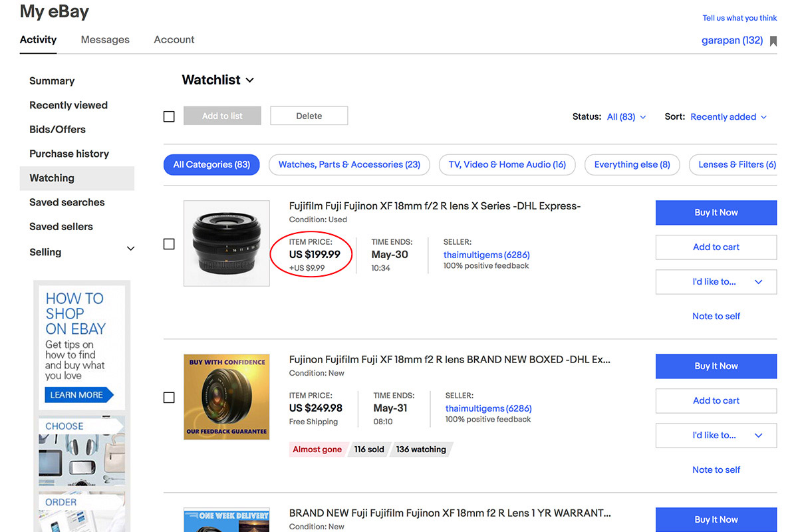
Task: Open Saved searches in the sidebar
Action: click(x=67, y=202)
